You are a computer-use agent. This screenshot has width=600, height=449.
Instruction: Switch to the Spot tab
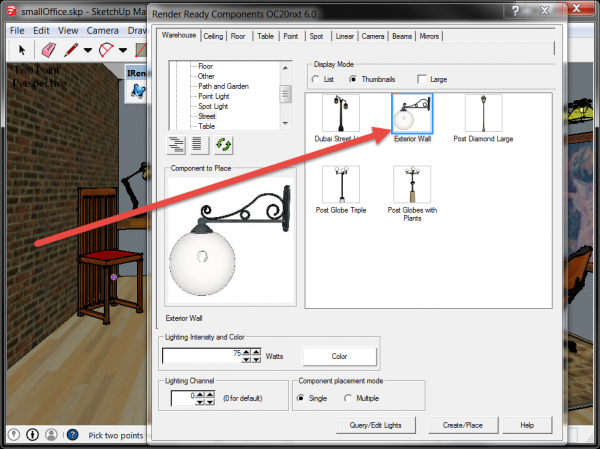(316, 36)
